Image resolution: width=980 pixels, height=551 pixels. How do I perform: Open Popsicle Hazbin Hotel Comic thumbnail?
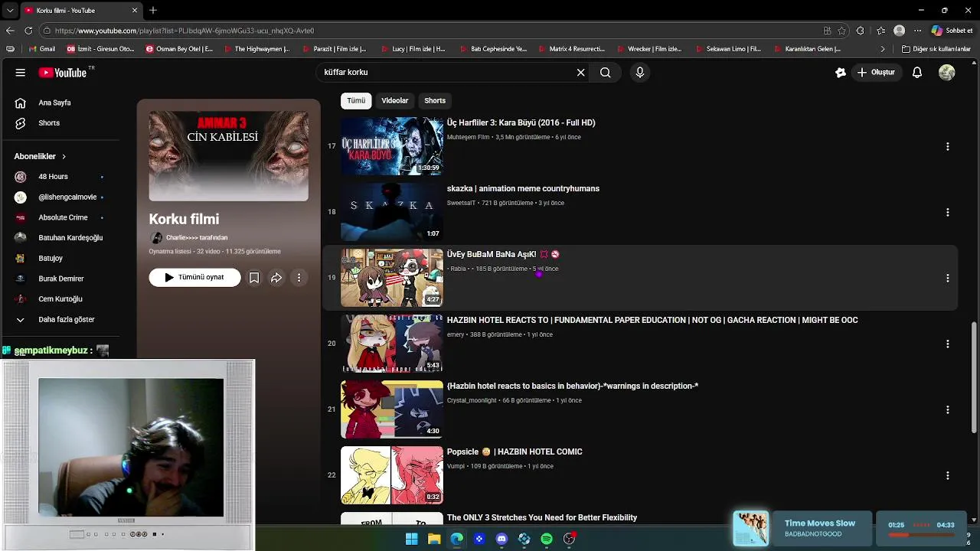(392, 475)
